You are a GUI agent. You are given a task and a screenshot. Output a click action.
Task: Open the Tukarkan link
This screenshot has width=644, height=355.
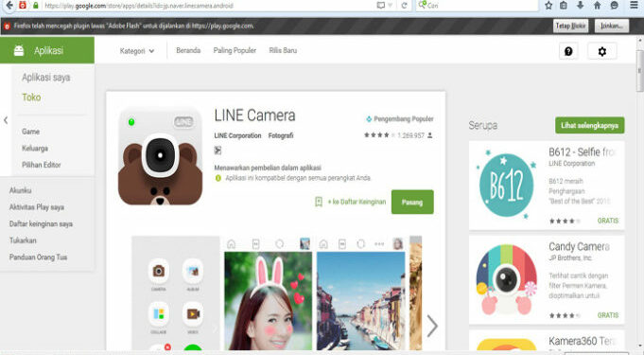point(23,240)
